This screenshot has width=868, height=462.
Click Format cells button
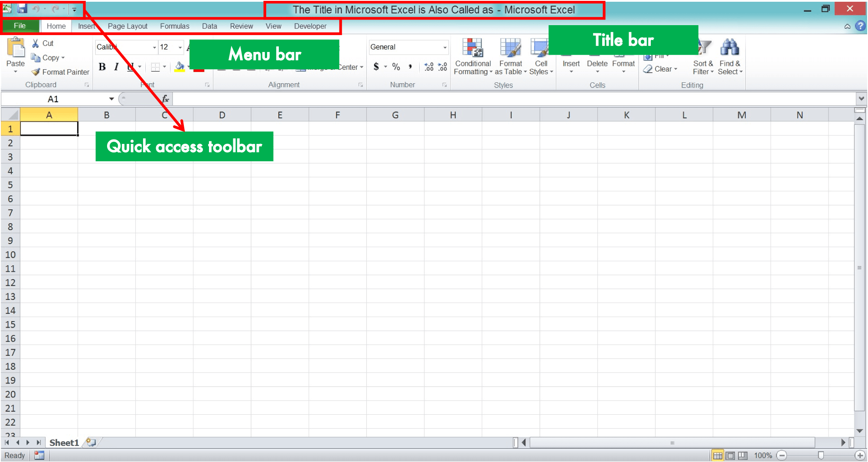[623, 64]
